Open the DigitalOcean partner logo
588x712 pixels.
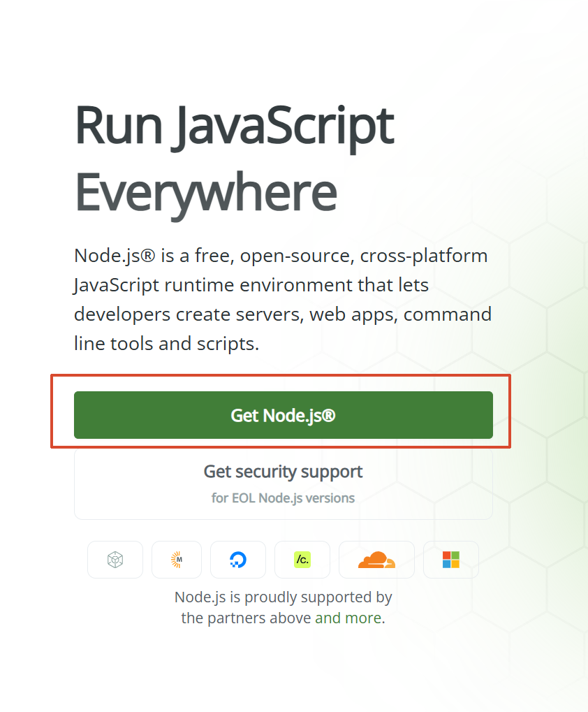tap(238, 560)
